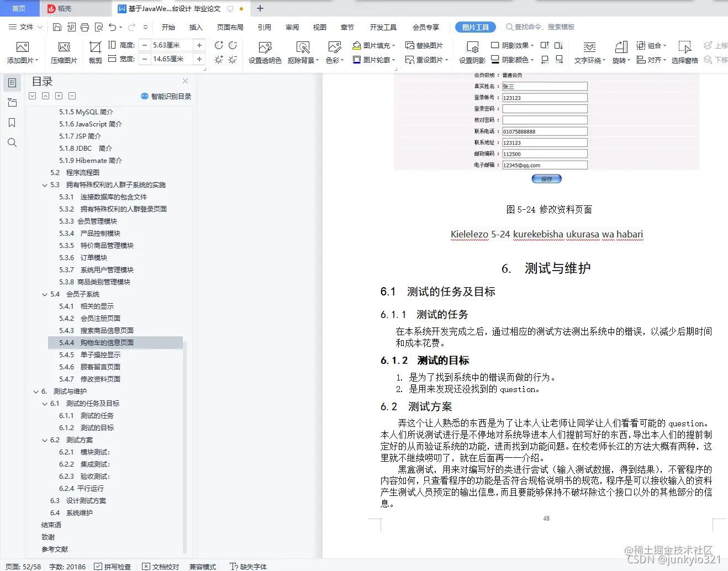Increase height with plus stepper
This screenshot has height=571, width=728.
[199, 45]
